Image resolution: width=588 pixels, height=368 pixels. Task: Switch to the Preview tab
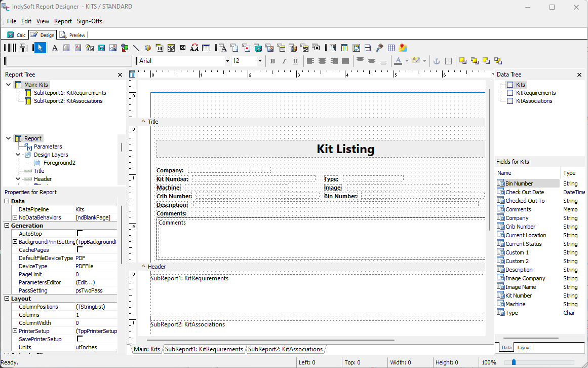pos(73,35)
